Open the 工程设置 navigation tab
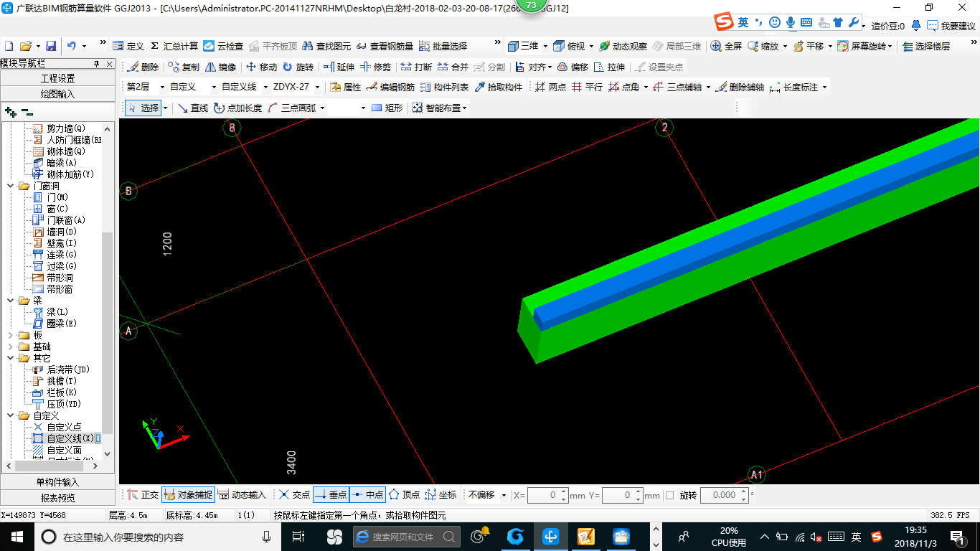 [57, 78]
